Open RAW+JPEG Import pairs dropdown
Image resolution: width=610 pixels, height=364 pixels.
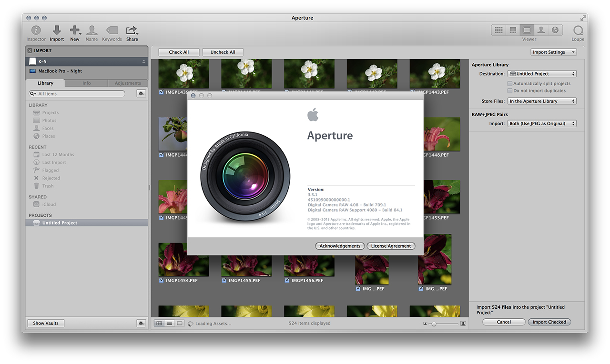(542, 123)
